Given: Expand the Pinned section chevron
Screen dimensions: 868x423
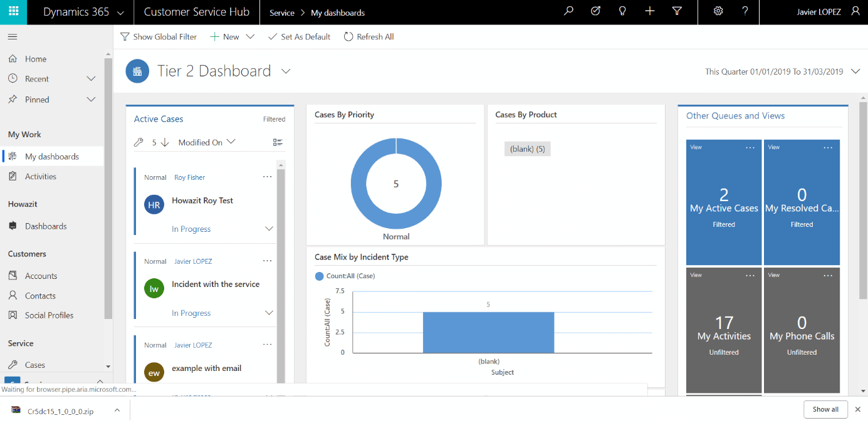Looking at the screenshot, I should 91,99.
